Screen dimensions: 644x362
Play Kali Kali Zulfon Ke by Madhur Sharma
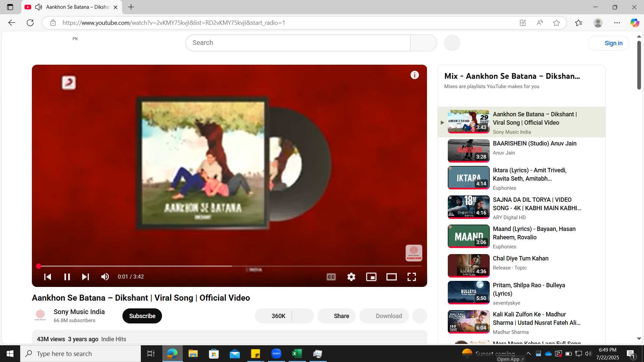(x=522, y=322)
